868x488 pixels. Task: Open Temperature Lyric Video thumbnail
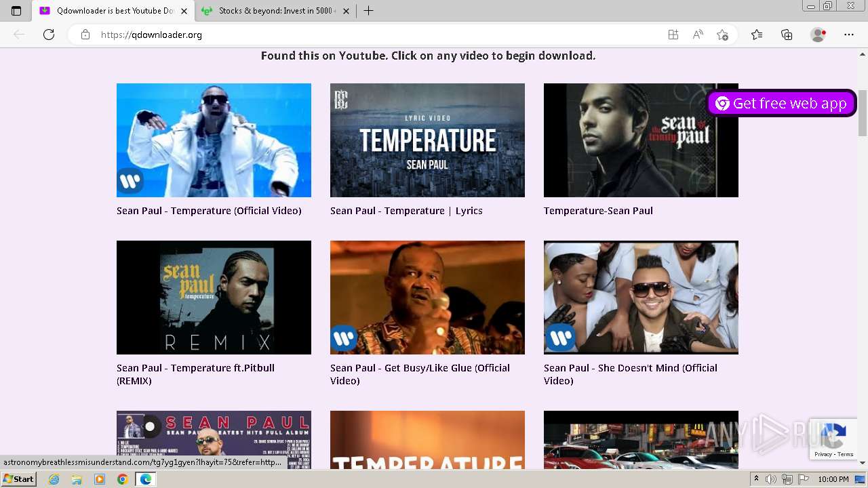(427, 140)
